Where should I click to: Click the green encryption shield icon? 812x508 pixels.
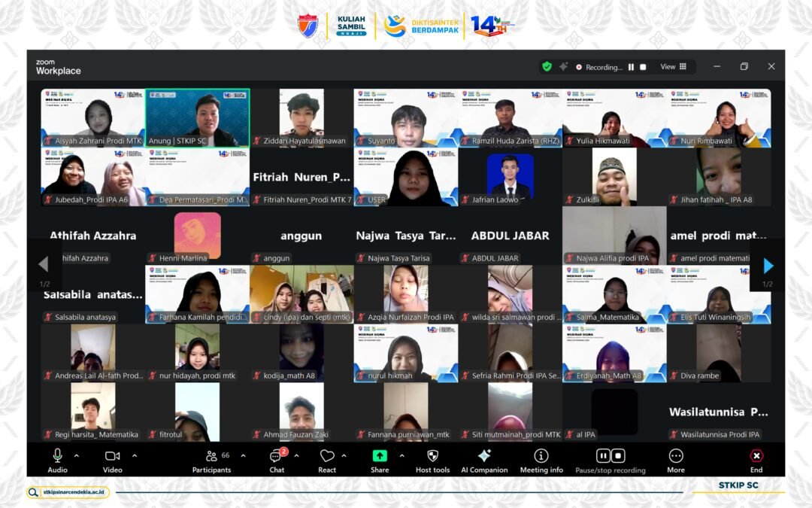pos(547,66)
